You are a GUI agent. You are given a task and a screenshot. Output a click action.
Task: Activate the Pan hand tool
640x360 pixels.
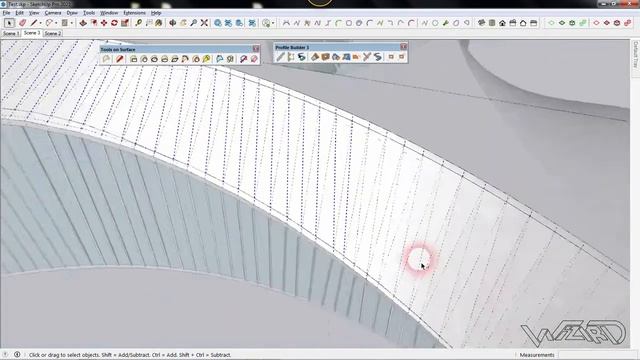click(183, 23)
